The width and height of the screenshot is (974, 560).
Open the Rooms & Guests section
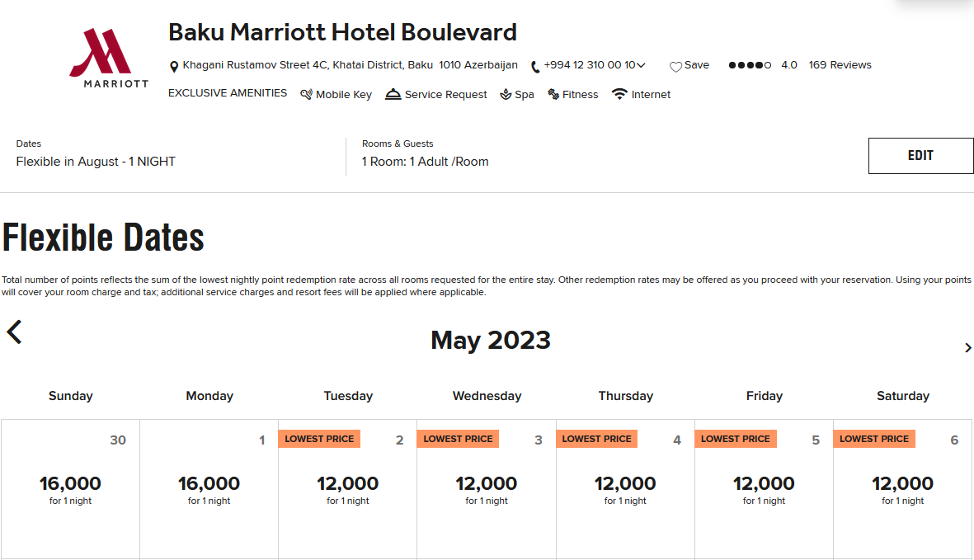[426, 162]
